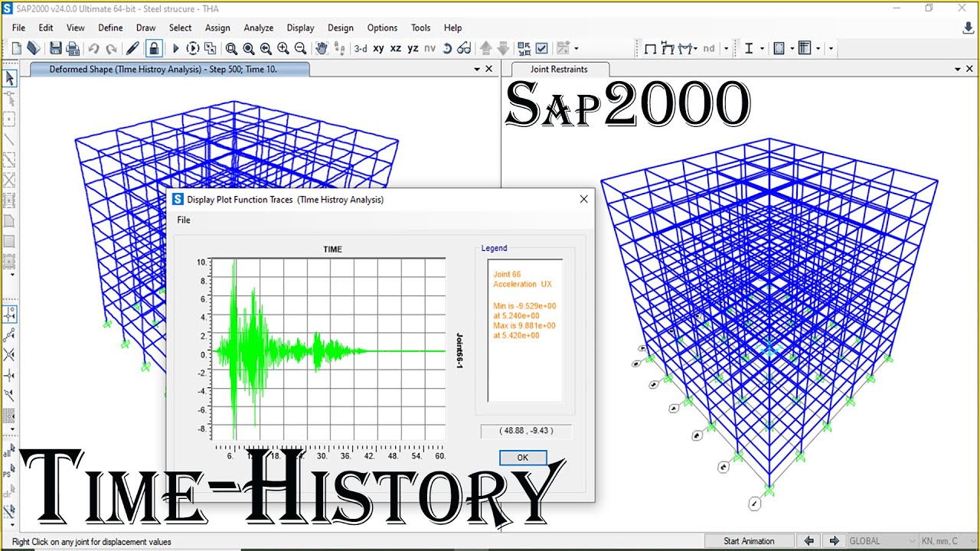Open dropdown arrow next to nd
980x551 pixels.
click(x=726, y=48)
